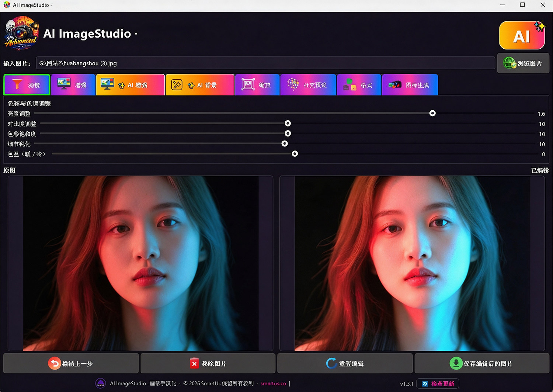Click the 输入图片 file path field
This screenshot has height=392, width=553.
pos(265,63)
